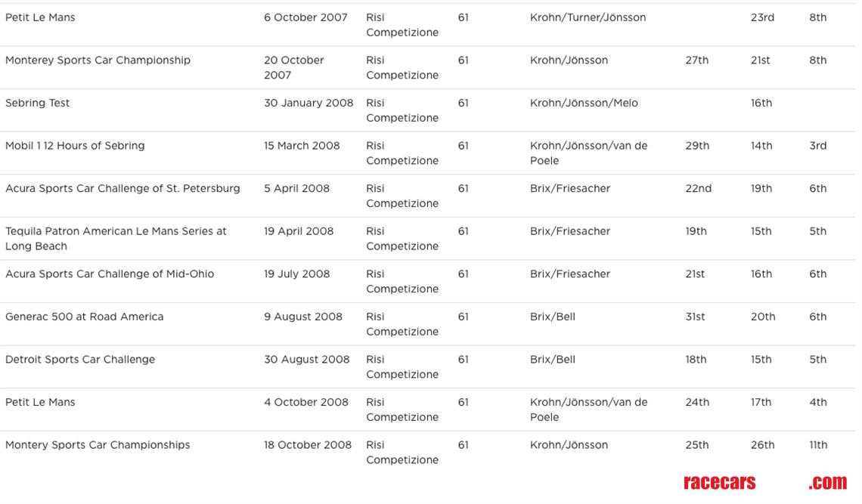The height and width of the screenshot is (504, 862).
Task: Click the Brix/Bell drivers for Generac 500
Action: 553,317
